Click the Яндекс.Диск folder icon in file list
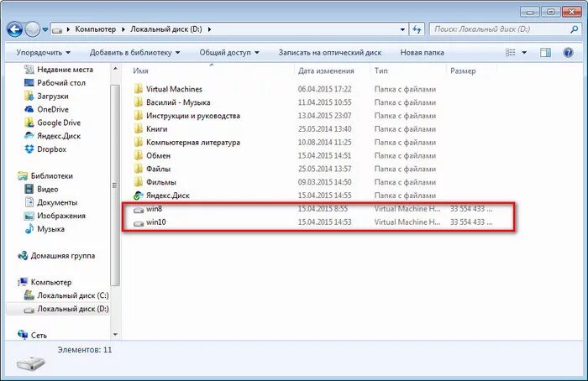 pyautogui.click(x=139, y=196)
